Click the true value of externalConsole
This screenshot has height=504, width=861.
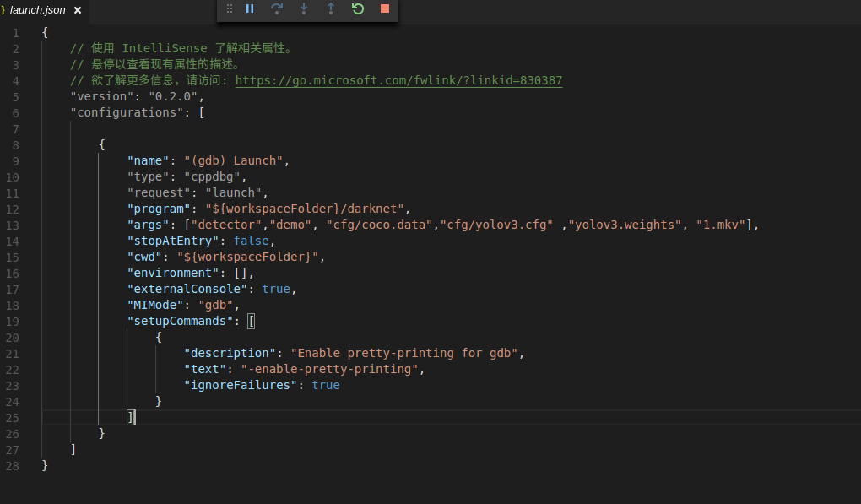276,289
